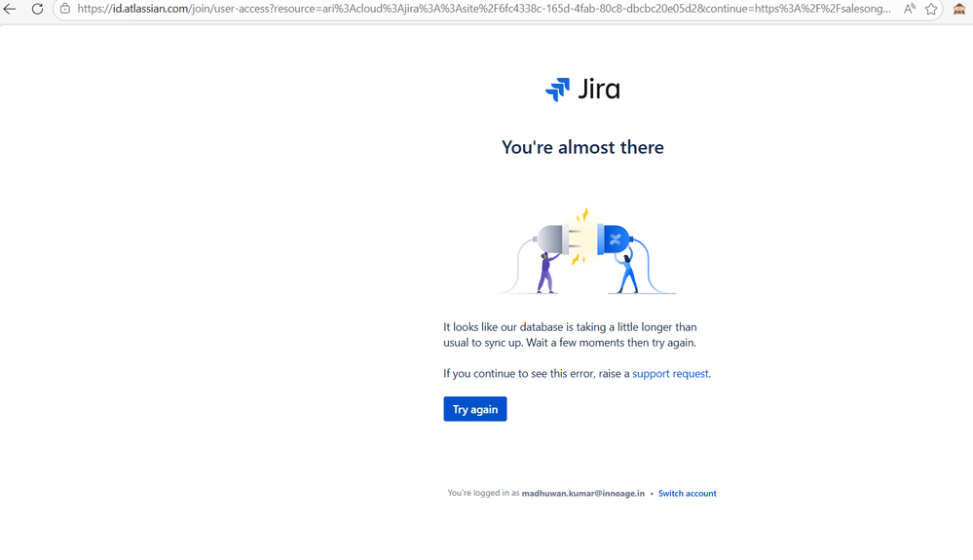Click the Jira logo at page top

pos(582,90)
